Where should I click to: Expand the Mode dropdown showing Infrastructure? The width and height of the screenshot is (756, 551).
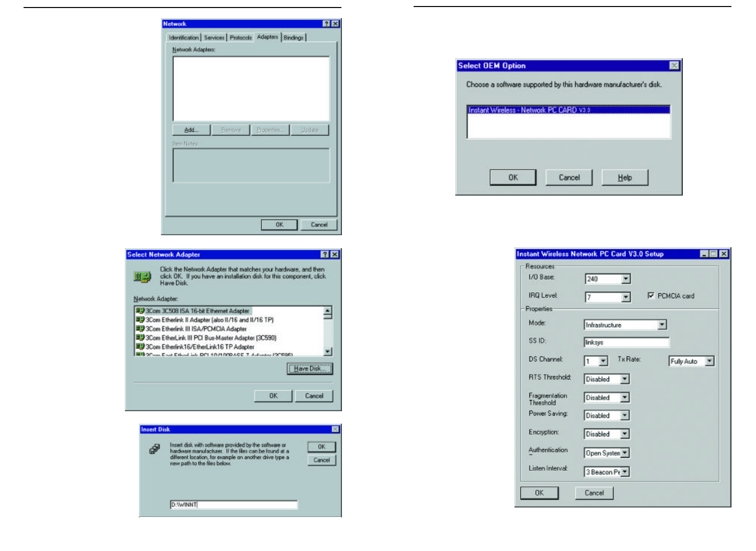pos(662,325)
